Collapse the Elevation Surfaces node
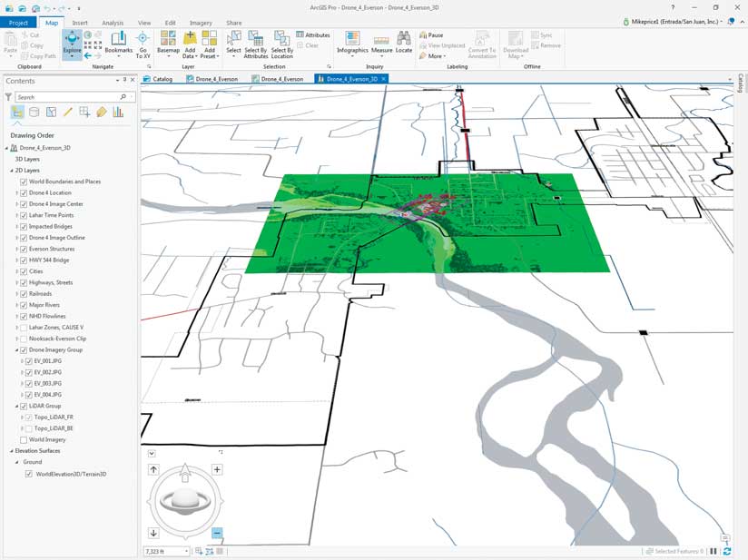Screen dimensions: 748x560 [x=12, y=451]
